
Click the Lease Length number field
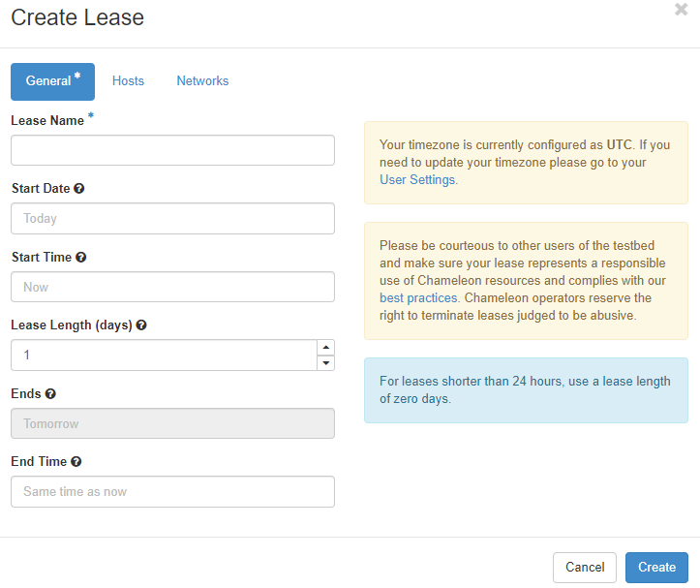click(163, 356)
